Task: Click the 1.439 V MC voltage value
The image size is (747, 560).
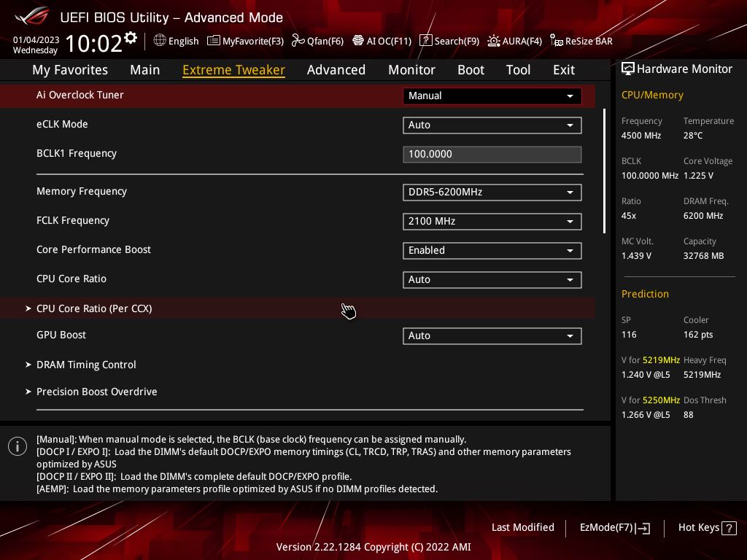Action: tap(636, 256)
